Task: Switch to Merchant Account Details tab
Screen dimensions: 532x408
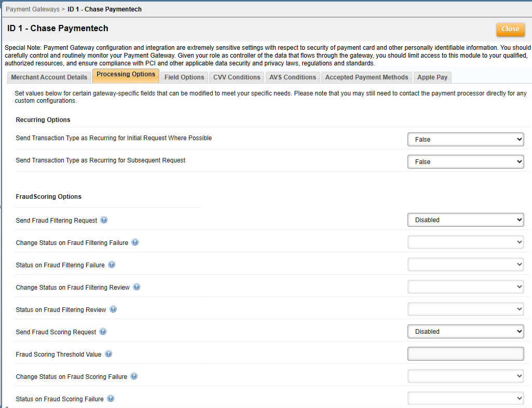Action: click(x=49, y=77)
